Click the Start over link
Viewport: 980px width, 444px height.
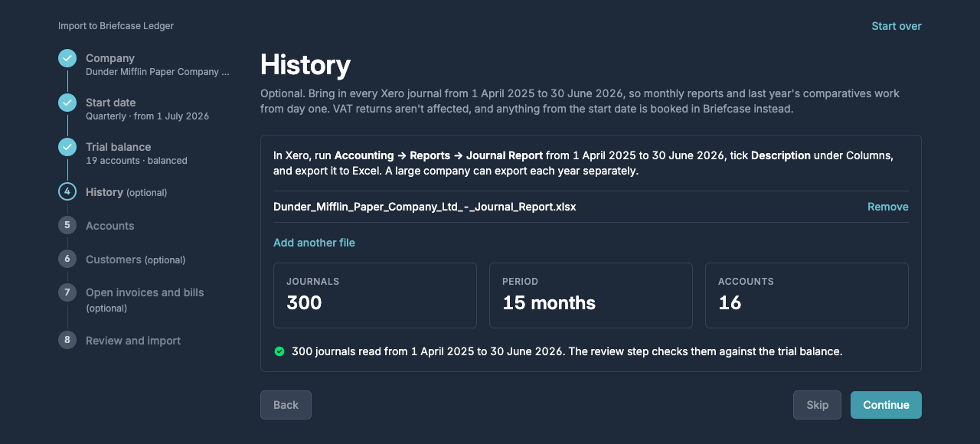pos(897,26)
